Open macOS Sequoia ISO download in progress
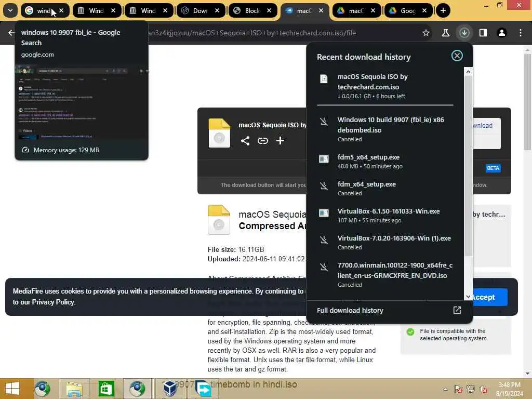This screenshot has height=399, width=532. click(385, 86)
